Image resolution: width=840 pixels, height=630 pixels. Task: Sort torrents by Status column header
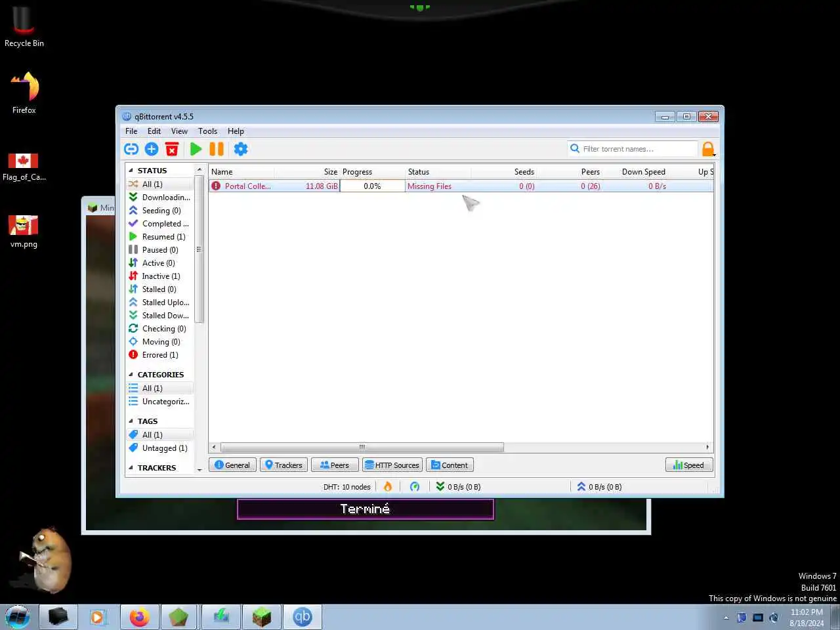pos(438,172)
